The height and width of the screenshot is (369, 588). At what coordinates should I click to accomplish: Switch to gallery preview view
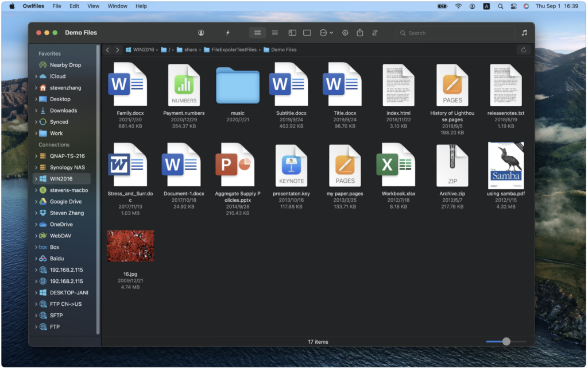click(307, 33)
